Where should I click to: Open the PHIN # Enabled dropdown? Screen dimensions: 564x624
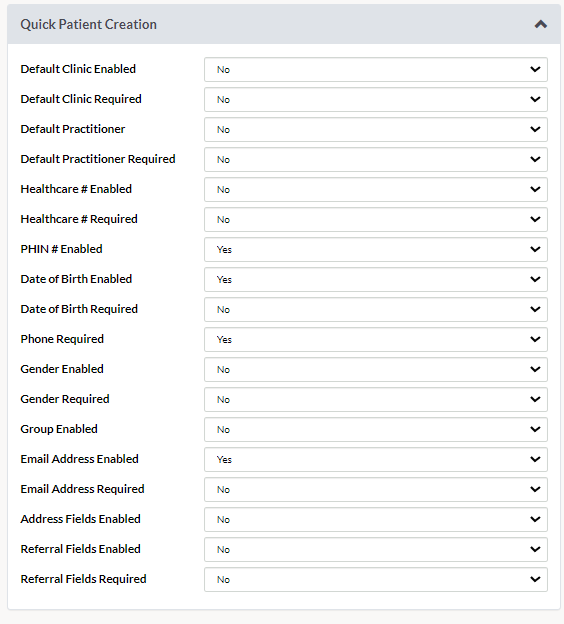point(376,250)
